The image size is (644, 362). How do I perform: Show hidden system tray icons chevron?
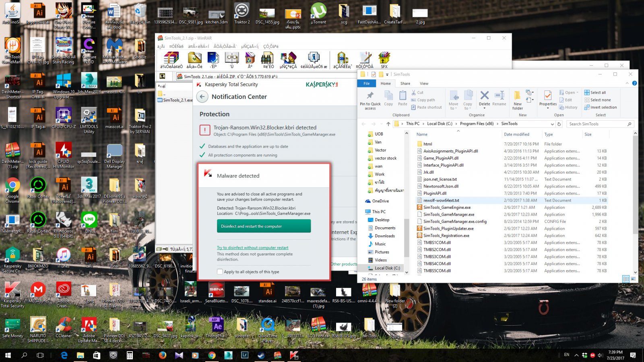(576, 355)
